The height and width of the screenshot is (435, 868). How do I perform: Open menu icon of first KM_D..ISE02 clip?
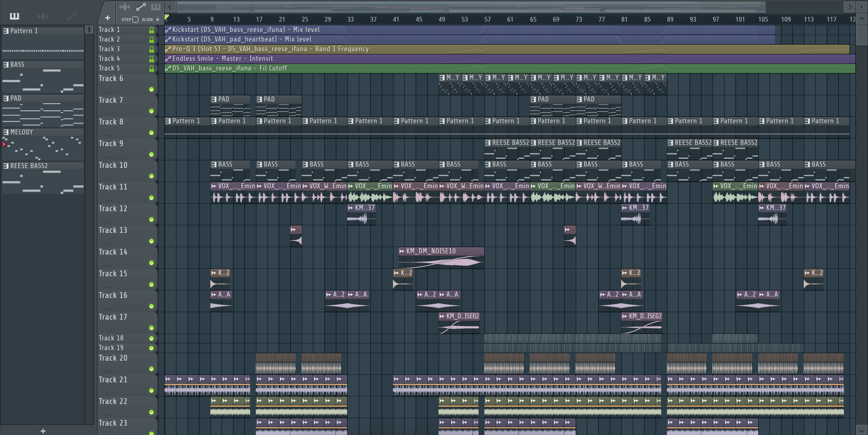[442, 316]
